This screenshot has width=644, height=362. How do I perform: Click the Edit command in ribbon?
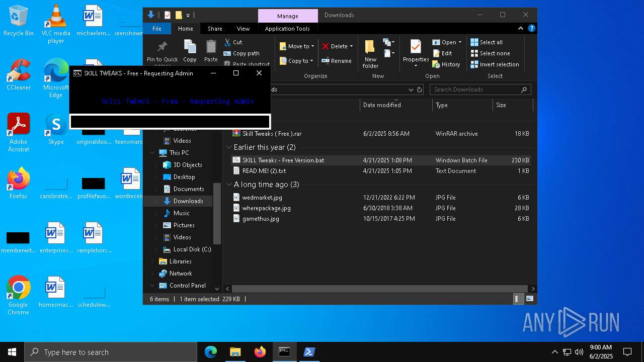pos(442,53)
